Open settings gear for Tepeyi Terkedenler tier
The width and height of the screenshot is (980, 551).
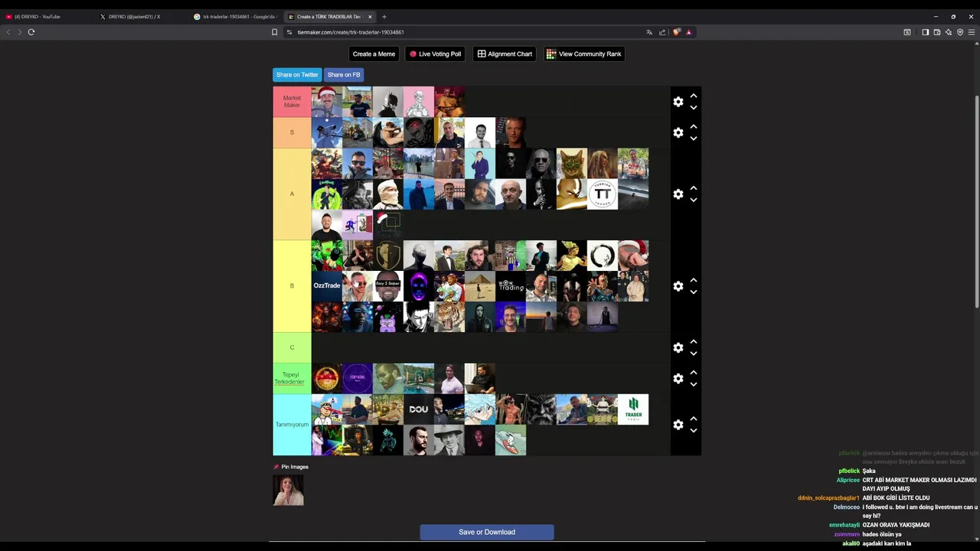click(x=678, y=378)
